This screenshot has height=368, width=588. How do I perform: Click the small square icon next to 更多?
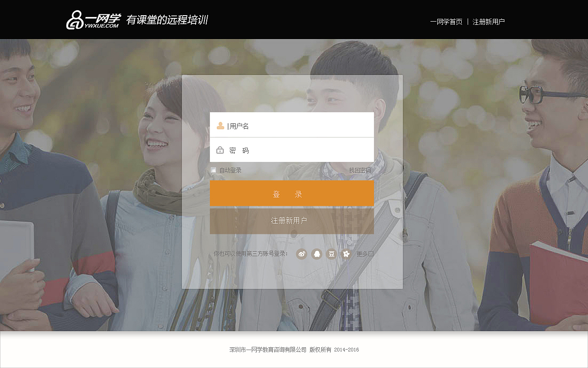click(371, 253)
